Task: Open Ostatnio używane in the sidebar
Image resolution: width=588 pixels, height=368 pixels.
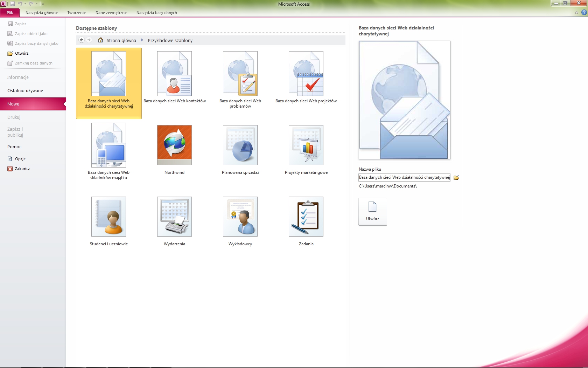Action: [25, 91]
